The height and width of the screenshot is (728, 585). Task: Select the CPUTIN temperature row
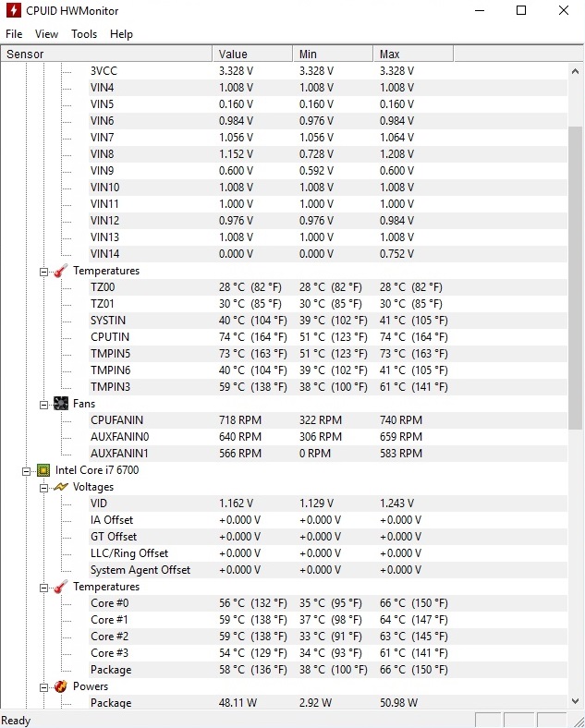click(328, 337)
